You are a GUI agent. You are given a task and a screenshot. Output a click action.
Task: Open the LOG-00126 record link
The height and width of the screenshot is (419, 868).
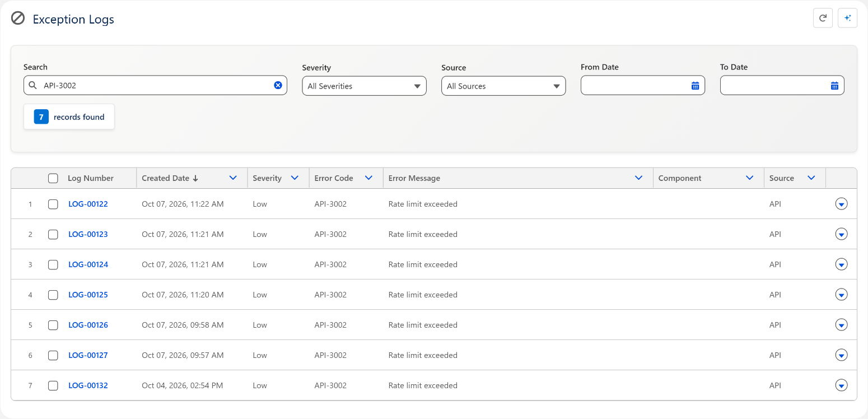(88, 325)
